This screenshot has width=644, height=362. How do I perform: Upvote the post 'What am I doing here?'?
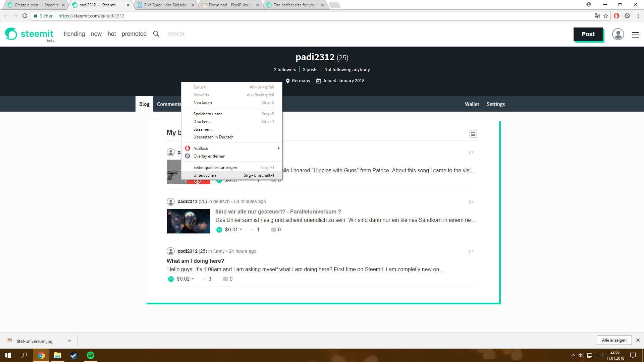pos(170,279)
